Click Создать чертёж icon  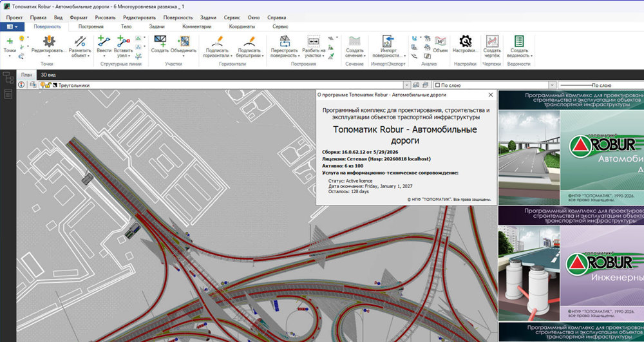(x=492, y=41)
